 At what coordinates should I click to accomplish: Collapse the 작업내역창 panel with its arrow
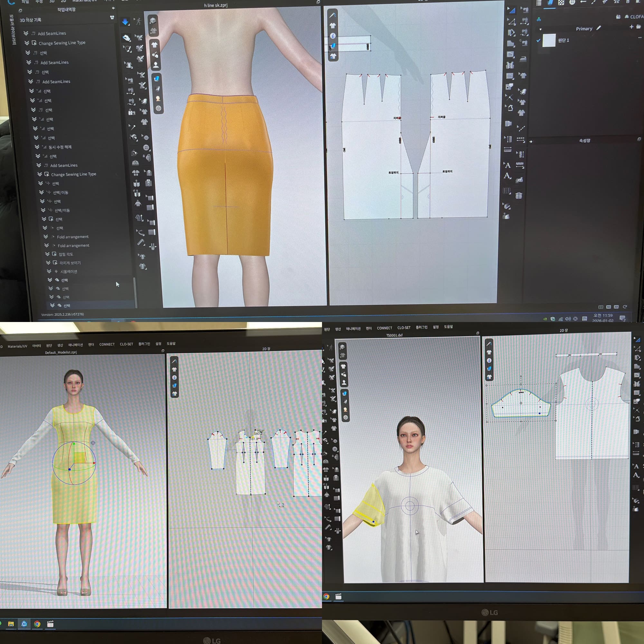[113, 8]
